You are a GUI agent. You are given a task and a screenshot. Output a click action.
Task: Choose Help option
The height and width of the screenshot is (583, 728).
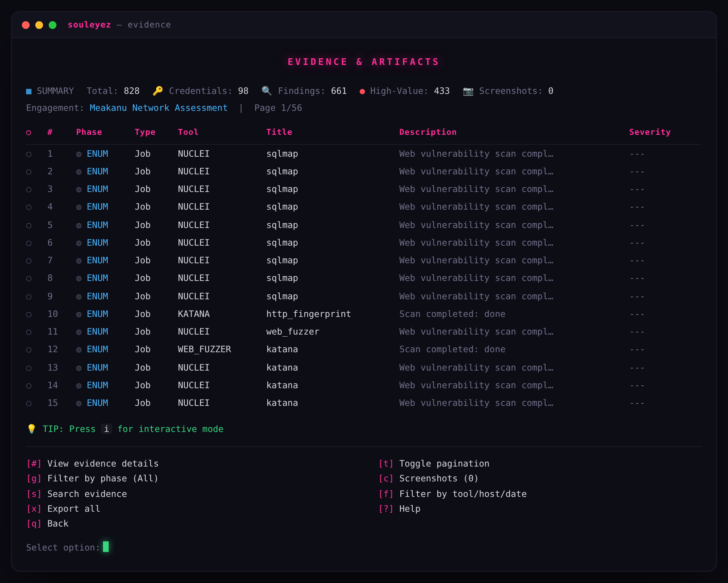(399, 509)
